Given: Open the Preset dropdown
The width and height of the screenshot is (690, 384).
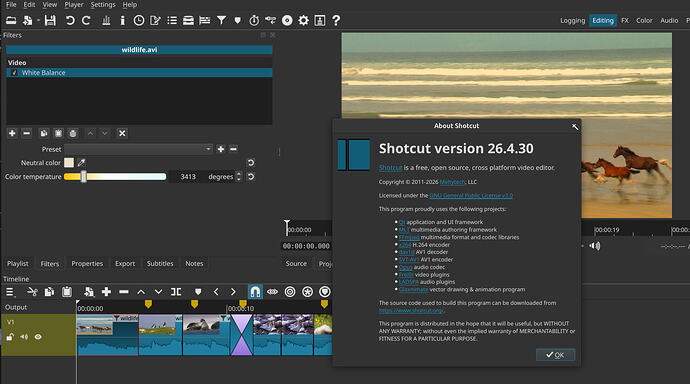Looking at the screenshot, I should (139, 149).
